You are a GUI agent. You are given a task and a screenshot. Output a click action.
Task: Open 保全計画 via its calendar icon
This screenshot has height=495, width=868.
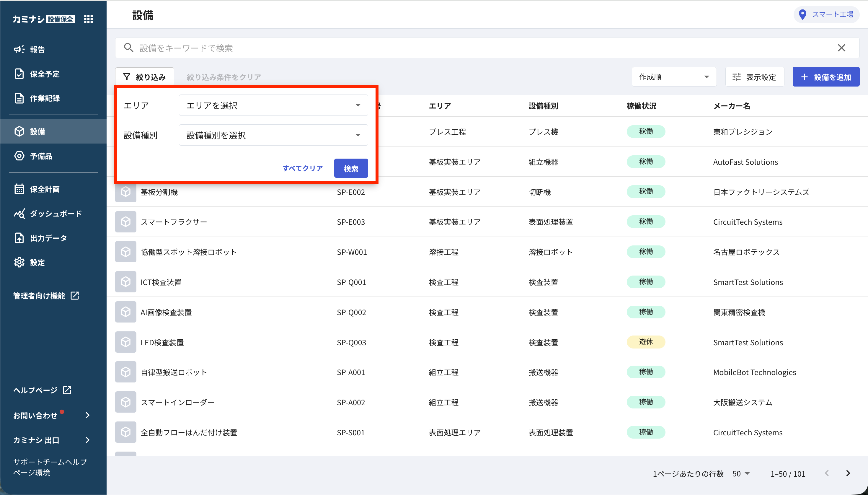pos(19,189)
